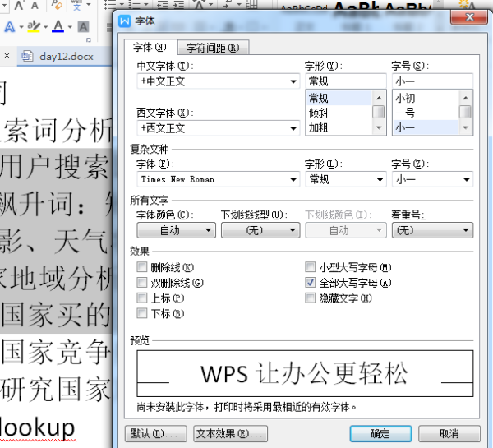The image size is (493, 448).
Task: Close the tab left of day12.docx
Action: [7, 56]
